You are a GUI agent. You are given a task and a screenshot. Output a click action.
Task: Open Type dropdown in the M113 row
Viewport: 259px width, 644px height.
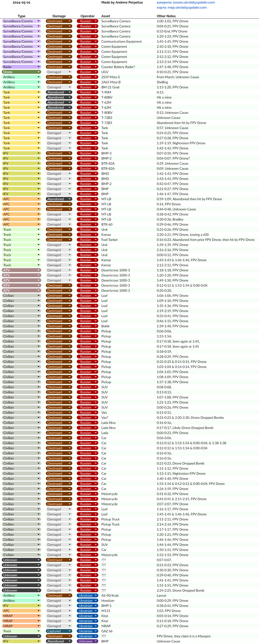coord(22,611)
